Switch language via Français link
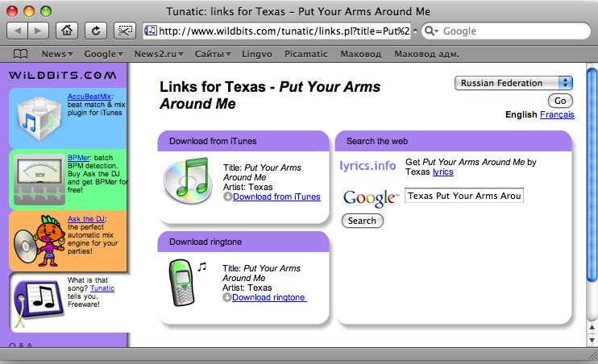The height and width of the screenshot is (364, 598). coord(557,114)
